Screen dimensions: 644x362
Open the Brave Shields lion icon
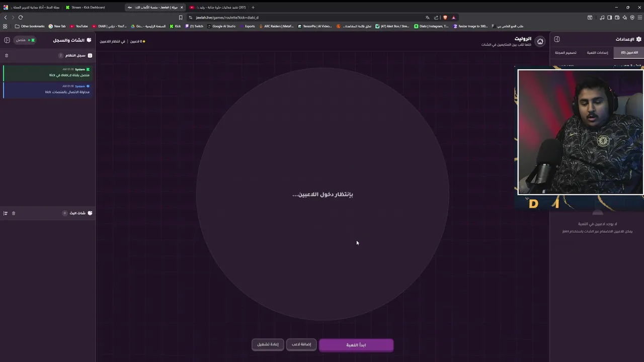pos(445,17)
